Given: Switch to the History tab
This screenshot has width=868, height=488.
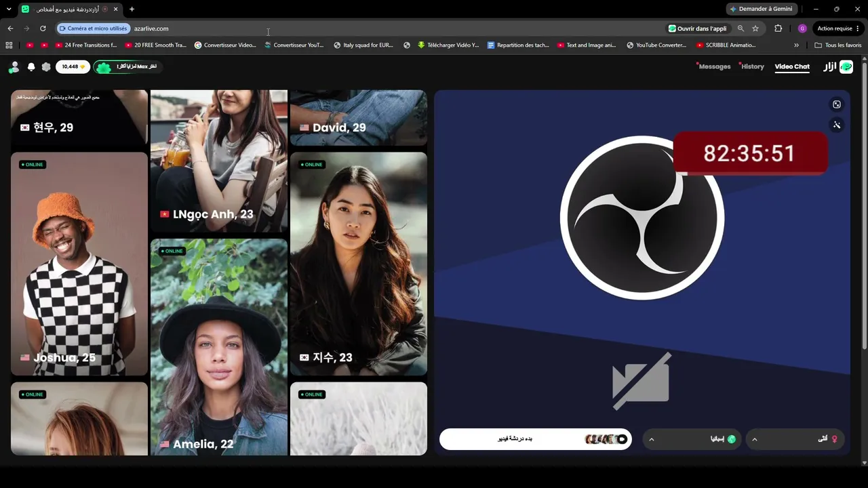Looking at the screenshot, I should coord(752,67).
